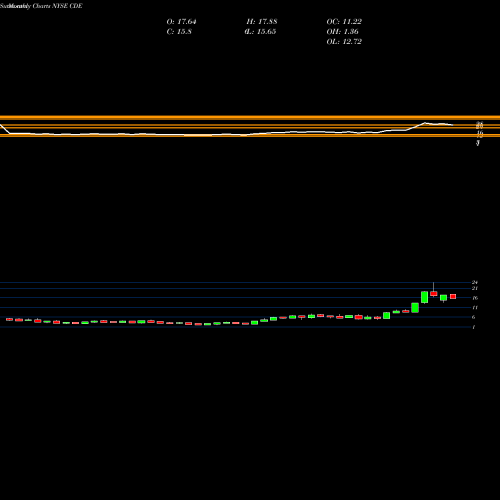Click the 11 price axis label
500x500 pixels.
[x=475, y=307]
